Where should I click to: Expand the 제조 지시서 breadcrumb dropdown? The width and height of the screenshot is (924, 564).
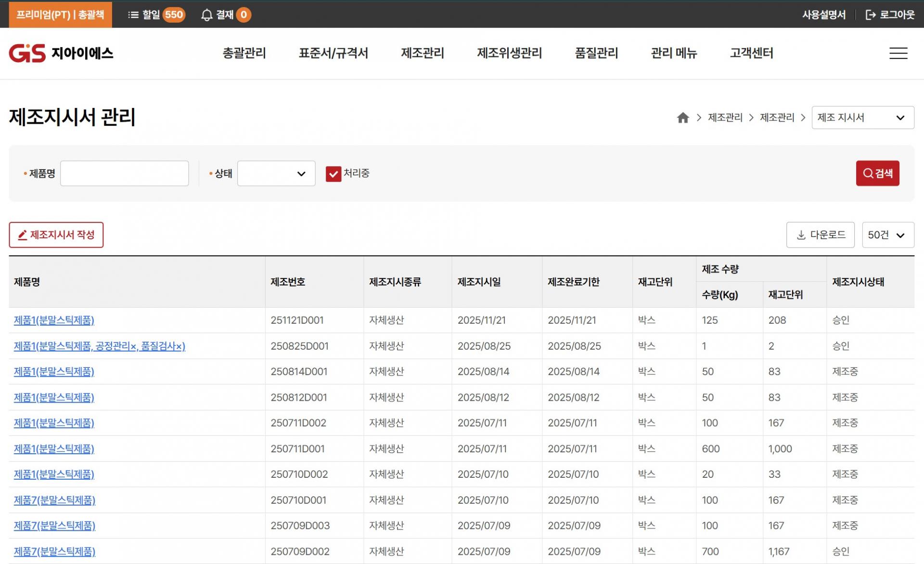[x=862, y=118]
